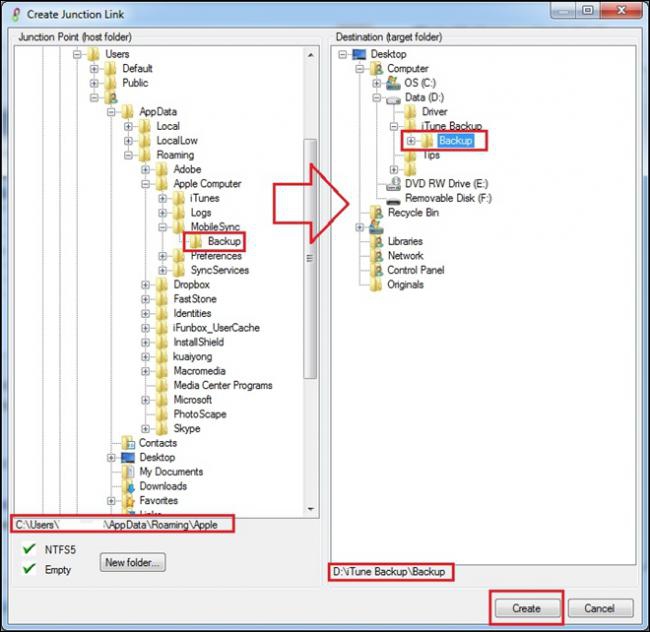Select the Microsoft folder label
Screen dimensions: 650x632
[193, 400]
